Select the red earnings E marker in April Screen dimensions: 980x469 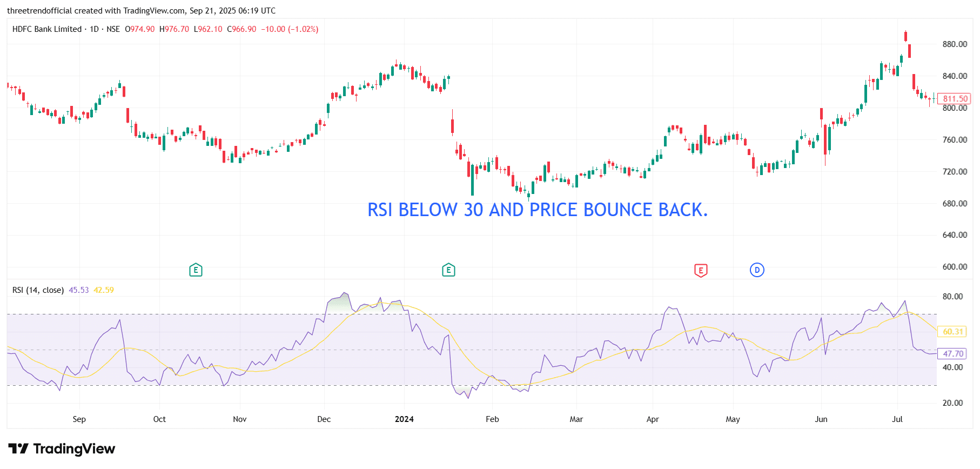[x=701, y=270]
